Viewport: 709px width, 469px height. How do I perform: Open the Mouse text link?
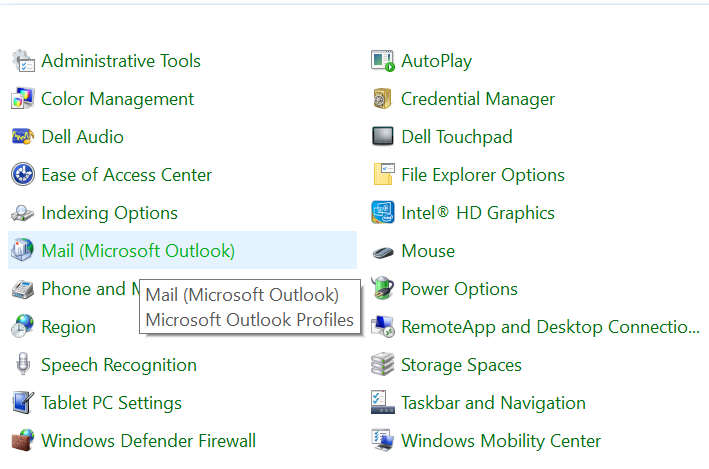[x=428, y=251]
